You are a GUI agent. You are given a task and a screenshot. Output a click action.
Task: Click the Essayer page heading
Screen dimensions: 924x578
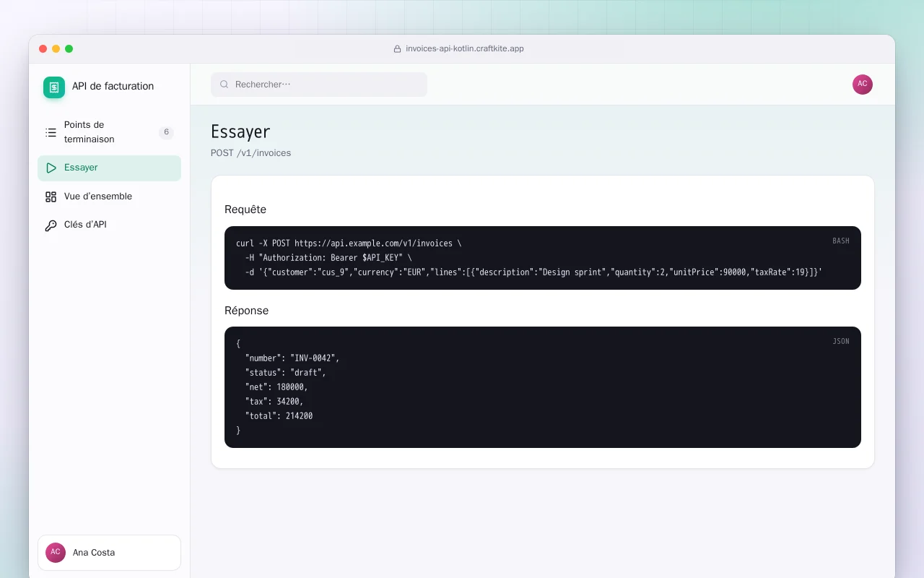click(240, 131)
